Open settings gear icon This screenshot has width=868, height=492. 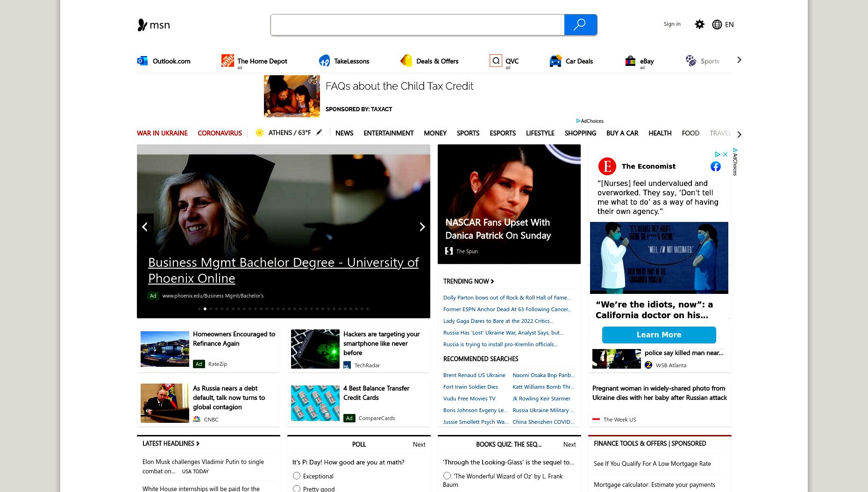click(699, 24)
